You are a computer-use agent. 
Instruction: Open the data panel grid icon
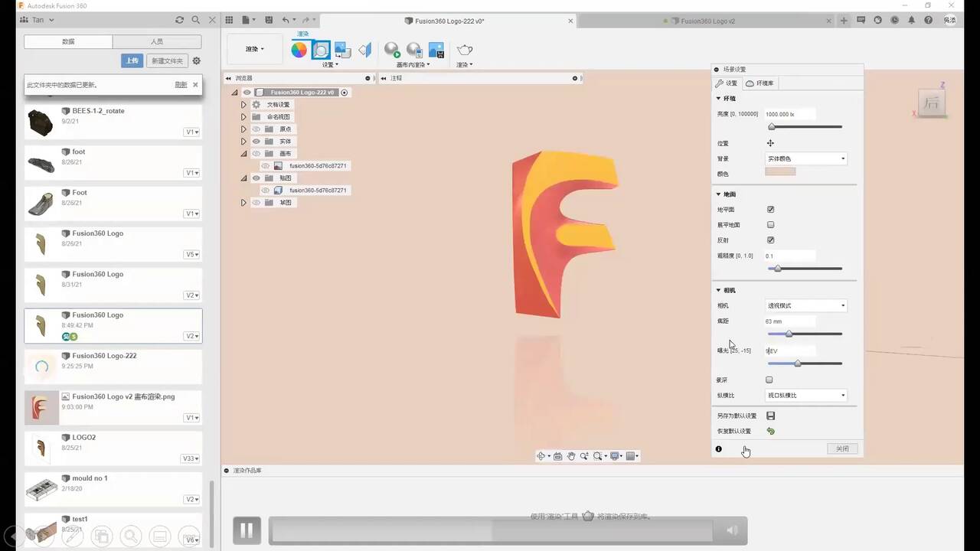click(x=229, y=20)
